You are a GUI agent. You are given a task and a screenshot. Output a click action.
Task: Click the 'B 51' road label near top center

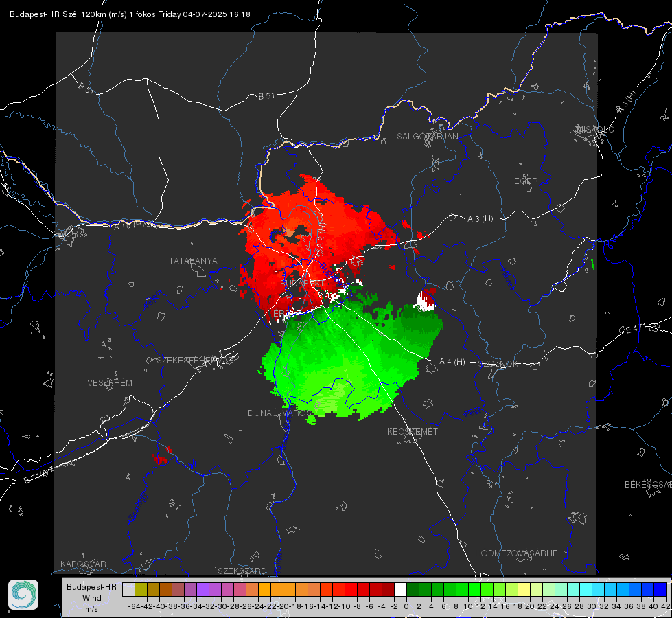(x=266, y=96)
